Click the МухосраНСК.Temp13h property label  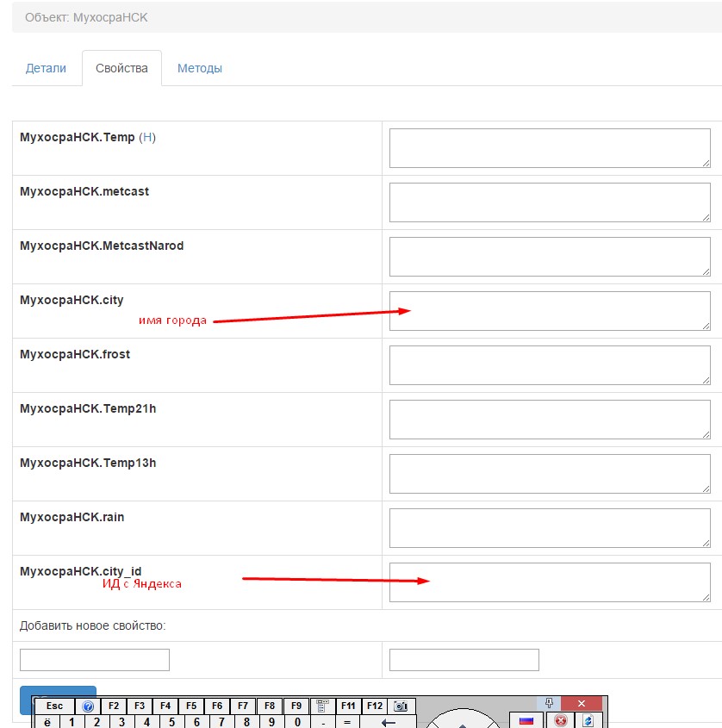pyautogui.click(x=88, y=463)
